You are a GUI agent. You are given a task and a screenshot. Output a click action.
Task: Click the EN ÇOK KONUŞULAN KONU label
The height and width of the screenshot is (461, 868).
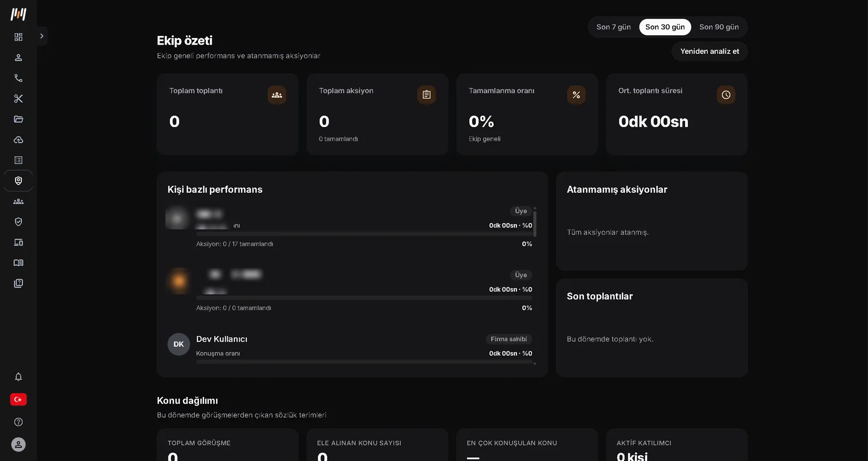[x=512, y=443]
